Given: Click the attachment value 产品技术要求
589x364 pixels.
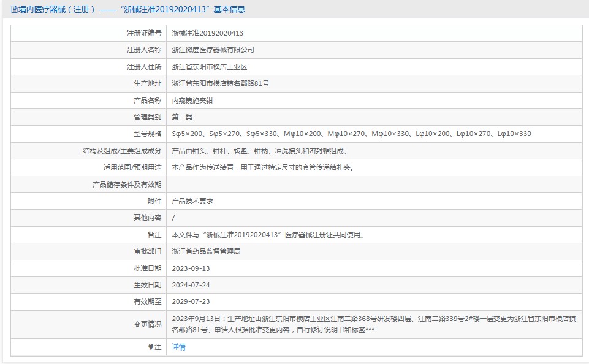Looking at the screenshot, I should click(192, 201).
